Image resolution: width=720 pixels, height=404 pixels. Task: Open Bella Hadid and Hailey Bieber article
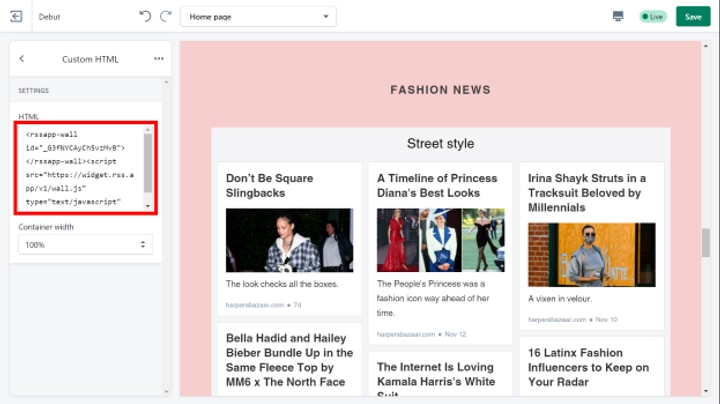pos(289,360)
